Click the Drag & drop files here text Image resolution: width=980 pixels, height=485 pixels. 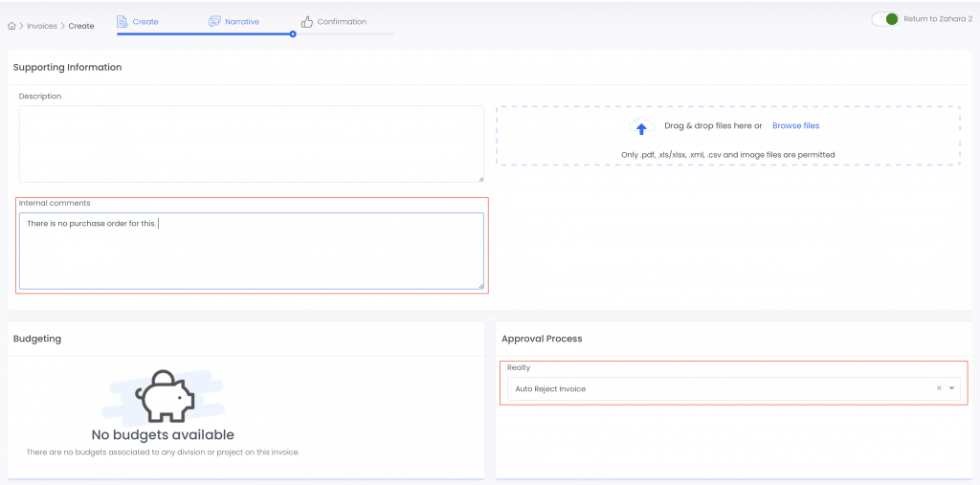pos(713,125)
